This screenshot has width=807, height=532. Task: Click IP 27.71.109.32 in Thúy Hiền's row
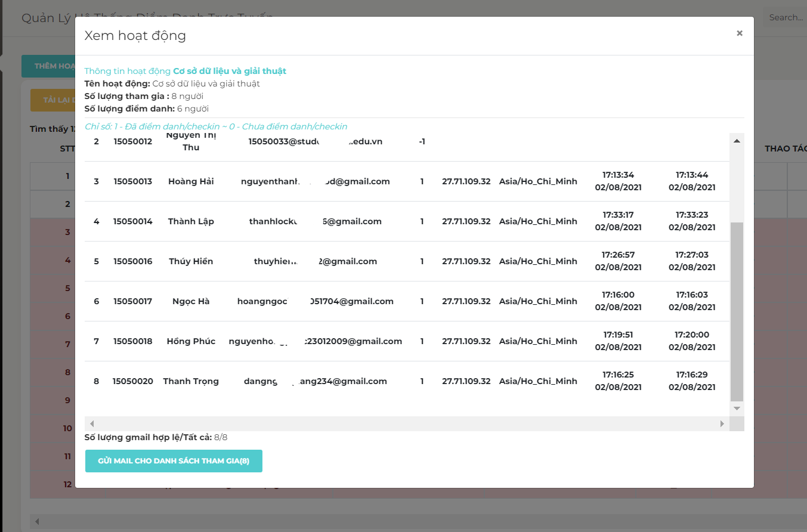(x=466, y=261)
